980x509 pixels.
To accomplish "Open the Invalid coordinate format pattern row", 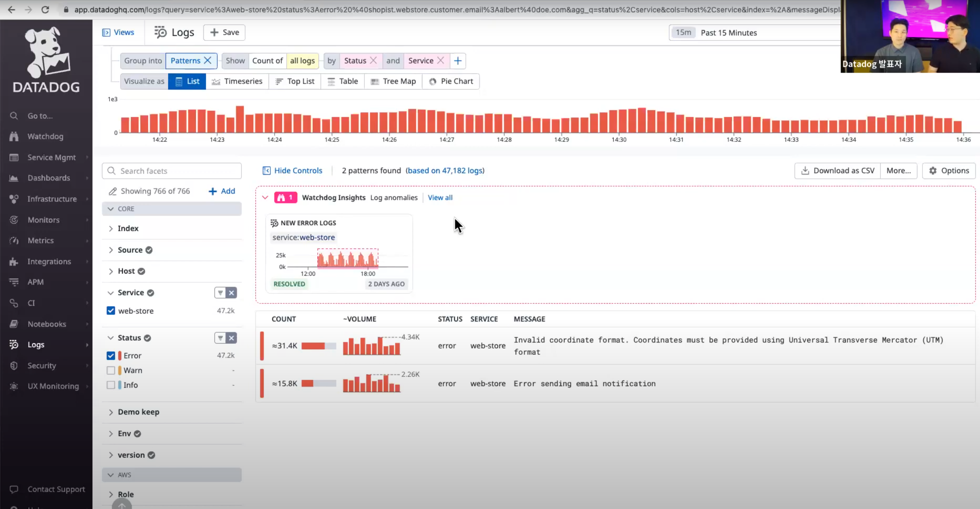I will (615, 346).
